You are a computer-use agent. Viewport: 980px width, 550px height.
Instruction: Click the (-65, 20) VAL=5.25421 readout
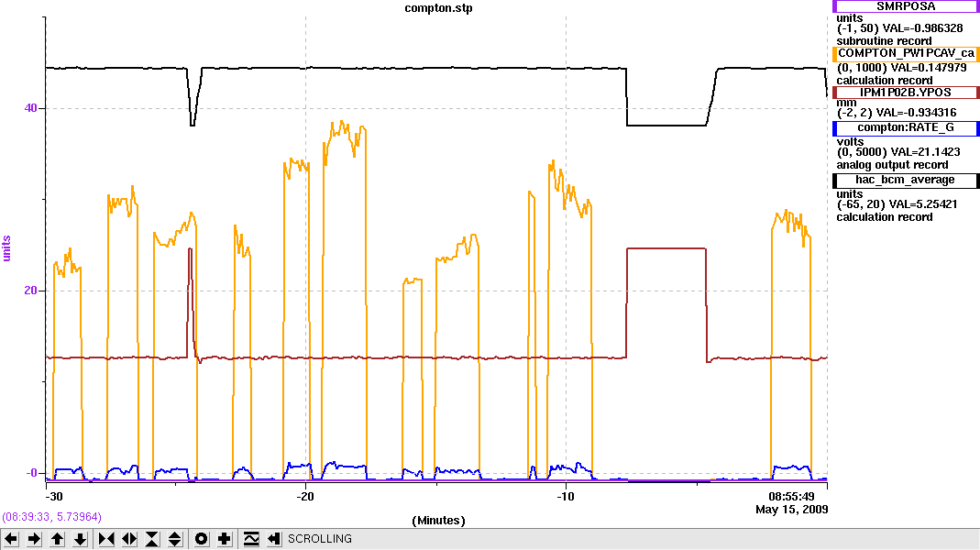coord(897,203)
